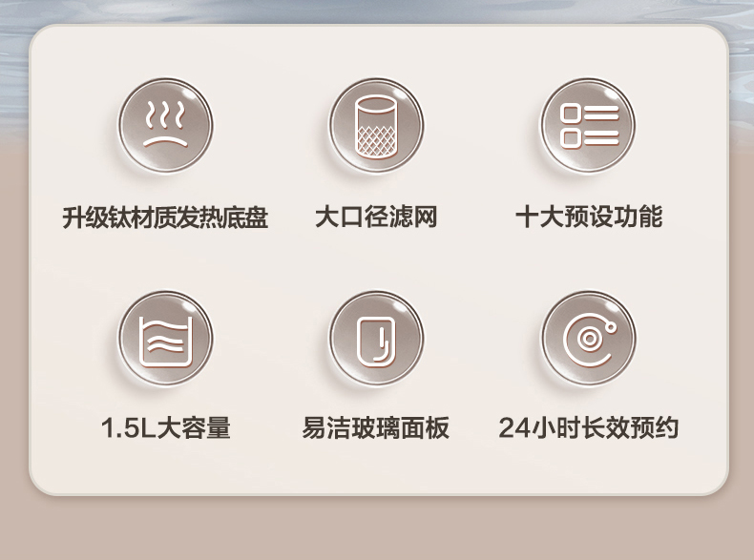Open the 24小时长效预约 label

click(589, 427)
